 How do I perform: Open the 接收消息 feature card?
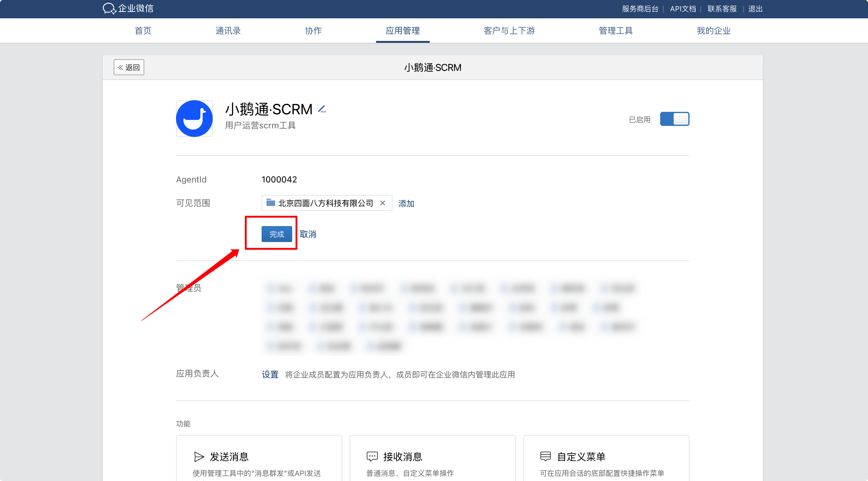(433, 458)
